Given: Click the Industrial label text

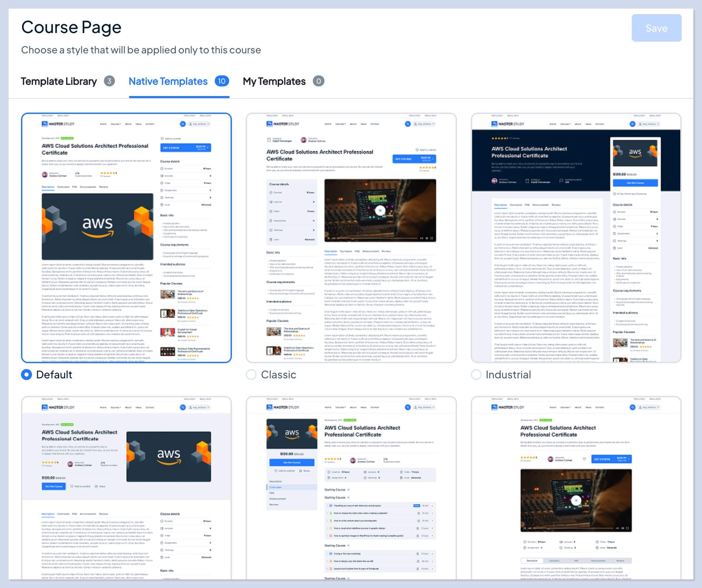Looking at the screenshot, I should (x=508, y=375).
